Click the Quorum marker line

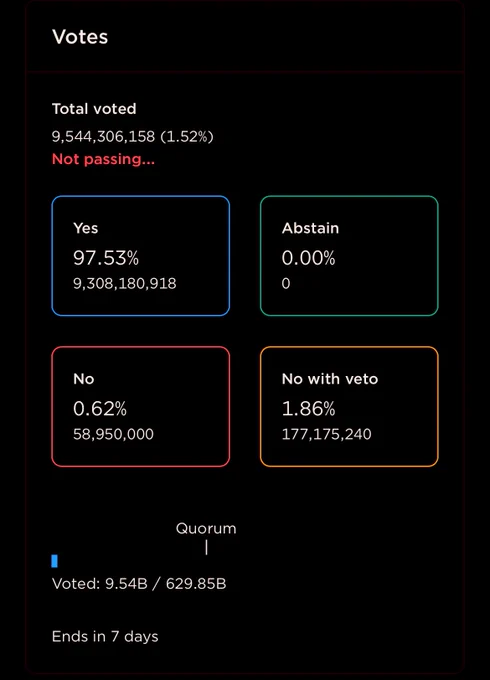206,547
